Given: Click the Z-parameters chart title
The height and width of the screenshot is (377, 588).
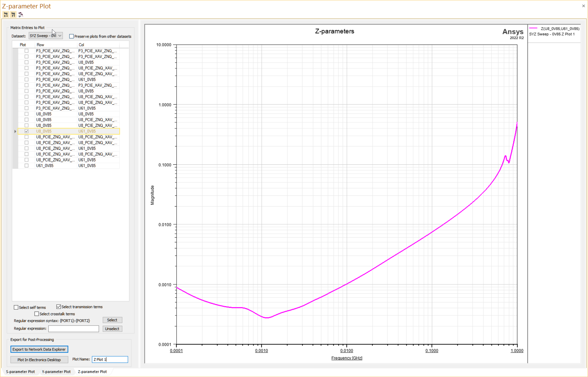Looking at the screenshot, I should 334,31.
